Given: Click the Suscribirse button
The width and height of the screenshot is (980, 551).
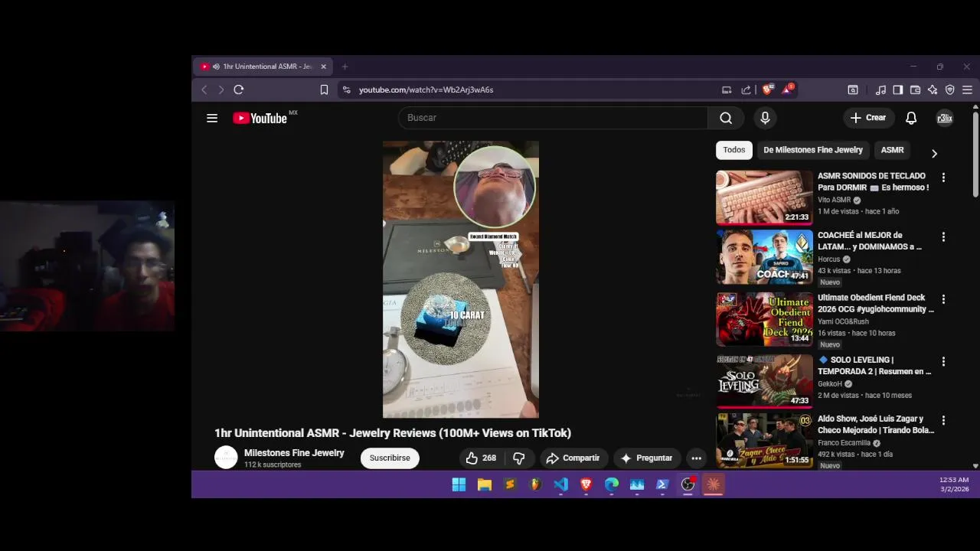Looking at the screenshot, I should click(x=390, y=458).
